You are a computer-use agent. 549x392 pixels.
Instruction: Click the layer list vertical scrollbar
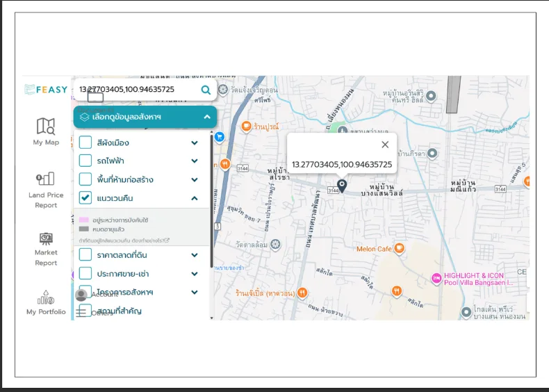coord(211,200)
